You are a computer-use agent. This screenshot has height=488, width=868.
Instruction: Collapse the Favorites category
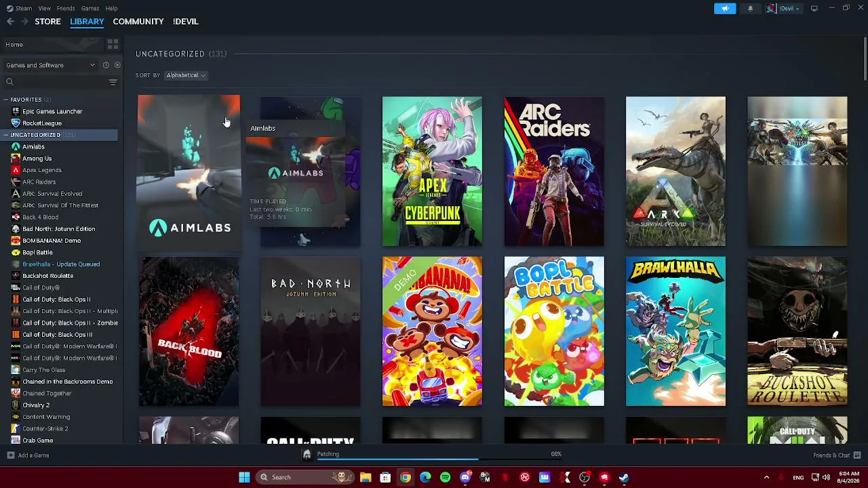(6, 100)
